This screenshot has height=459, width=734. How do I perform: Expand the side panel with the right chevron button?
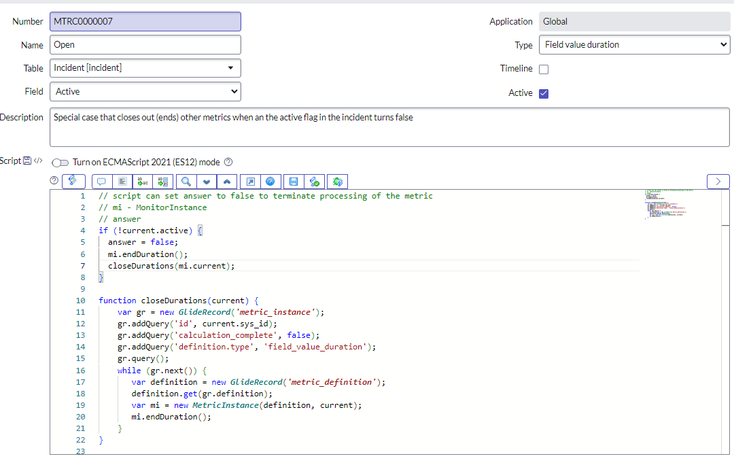coord(718,182)
